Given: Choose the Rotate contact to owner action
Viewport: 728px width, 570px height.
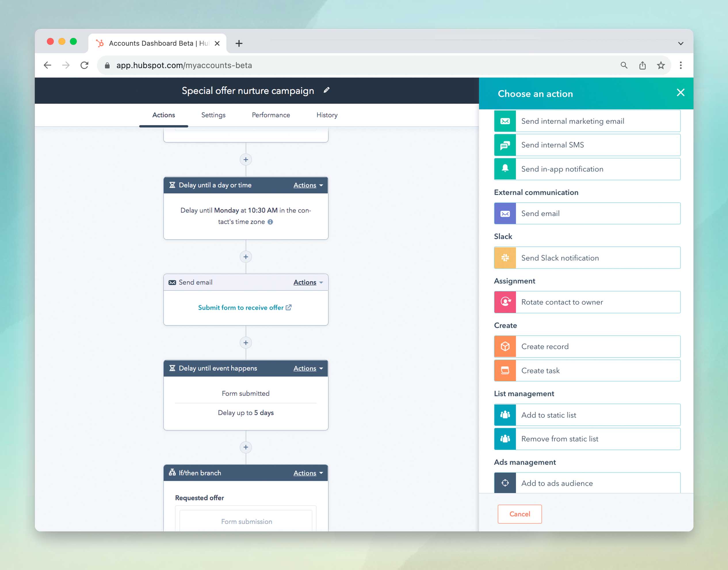Looking at the screenshot, I should click(587, 302).
